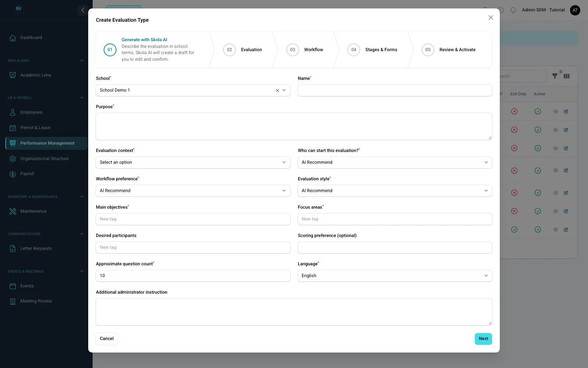588x368 pixels.
Task: Jump to step 05 Review & Activate
Action: coord(449,50)
